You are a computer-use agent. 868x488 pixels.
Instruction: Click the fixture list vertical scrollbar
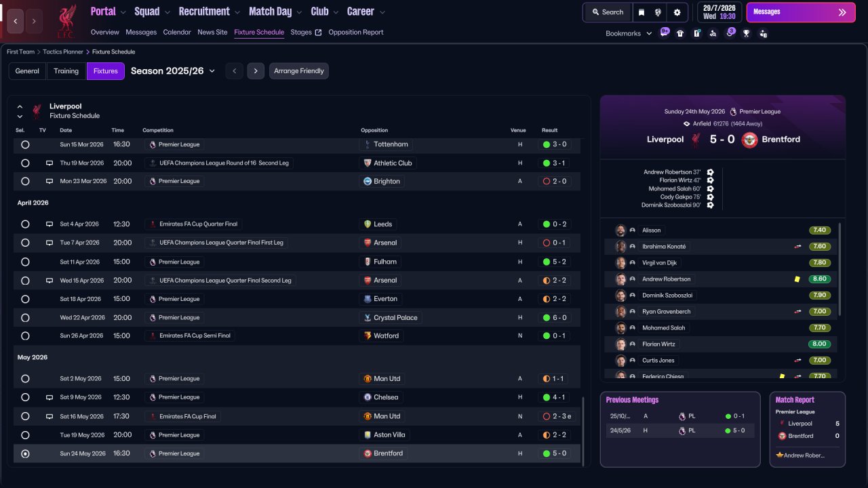[x=583, y=430]
